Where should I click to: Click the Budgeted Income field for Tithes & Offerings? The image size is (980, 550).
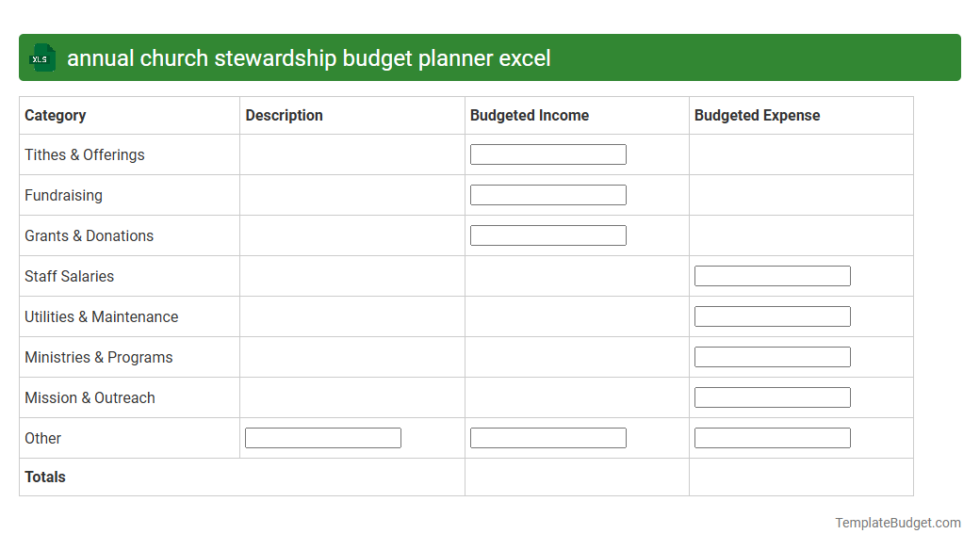(x=547, y=154)
